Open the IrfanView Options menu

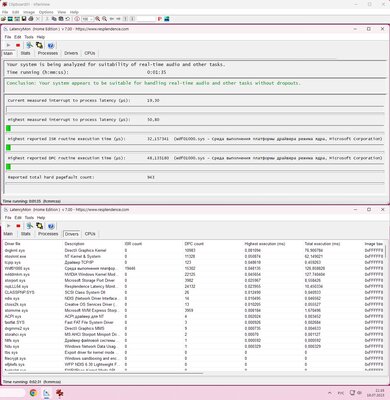click(46, 12)
